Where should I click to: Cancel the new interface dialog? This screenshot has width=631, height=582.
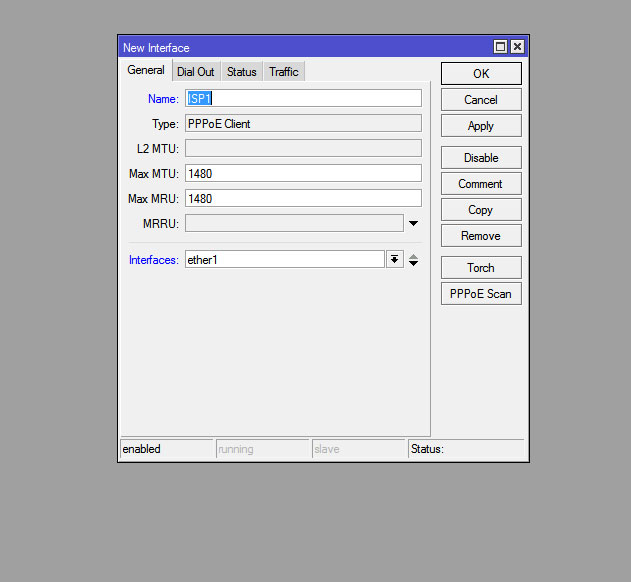(481, 100)
